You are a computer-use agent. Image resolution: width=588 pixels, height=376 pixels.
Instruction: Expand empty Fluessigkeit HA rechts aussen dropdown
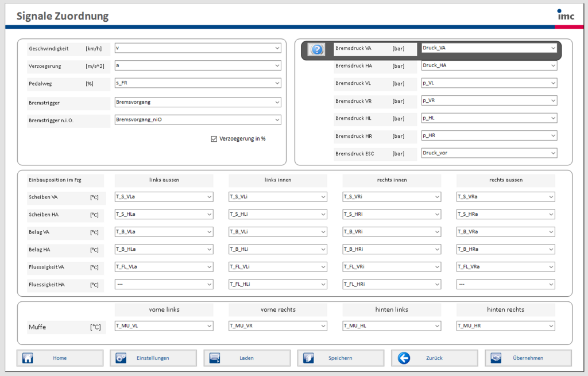coord(505,284)
